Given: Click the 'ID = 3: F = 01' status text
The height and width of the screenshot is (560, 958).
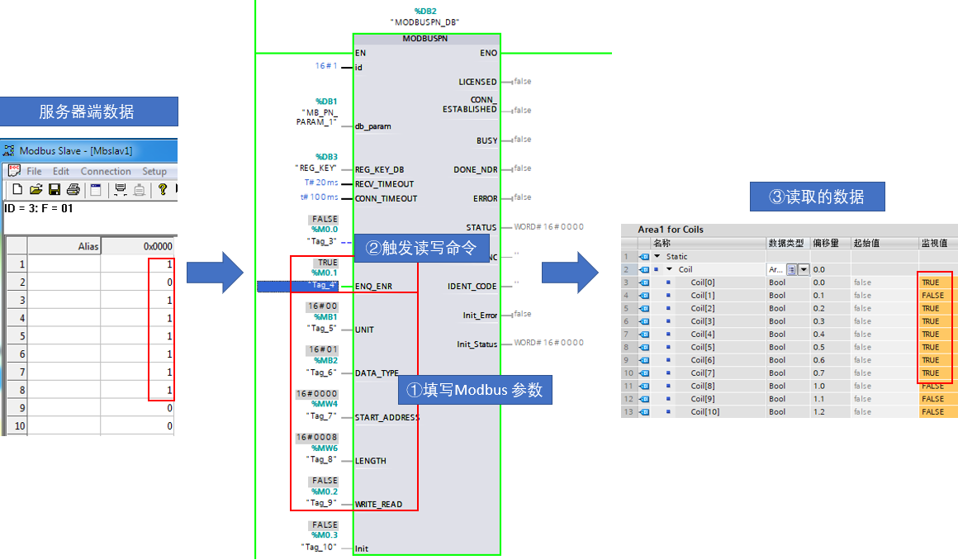Looking at the screenshot, I should click(x=39, y=208).
